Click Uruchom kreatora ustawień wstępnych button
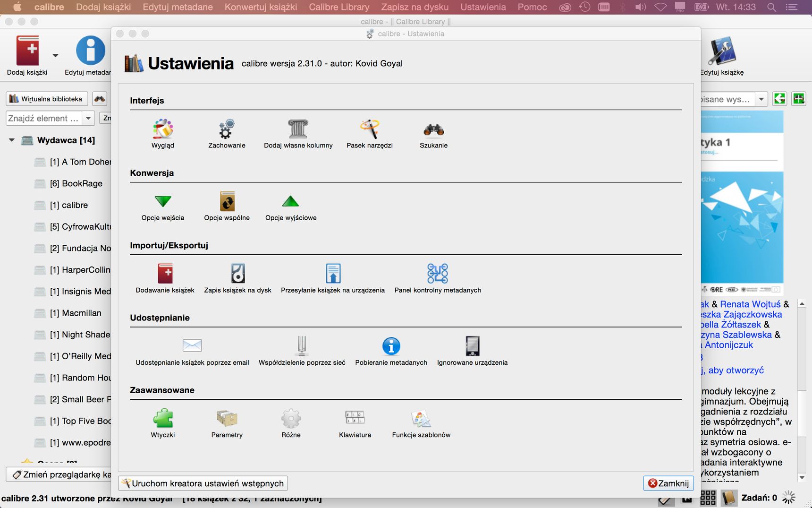 (203, 483)
